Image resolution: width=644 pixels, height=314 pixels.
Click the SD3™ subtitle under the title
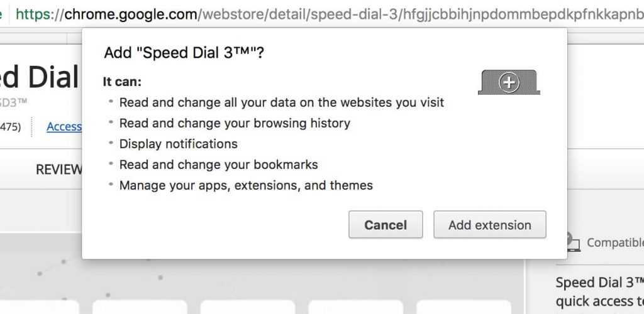pos(14,101)
